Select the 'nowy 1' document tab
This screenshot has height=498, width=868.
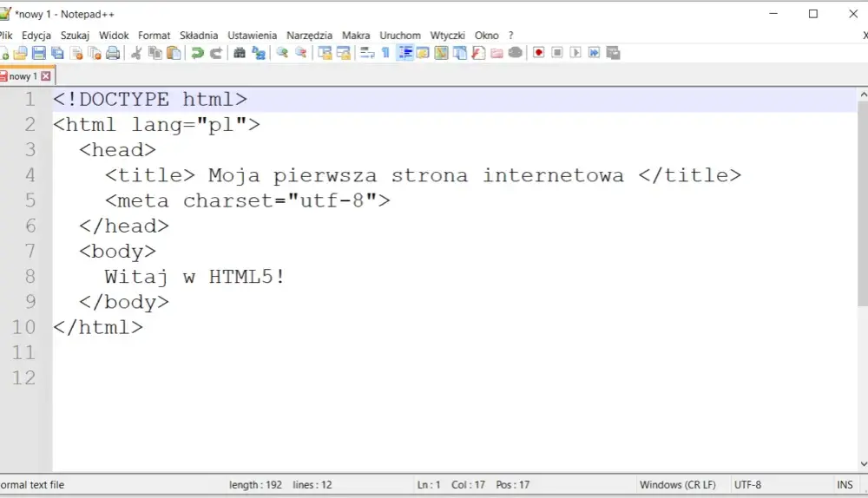click(23, 76)
